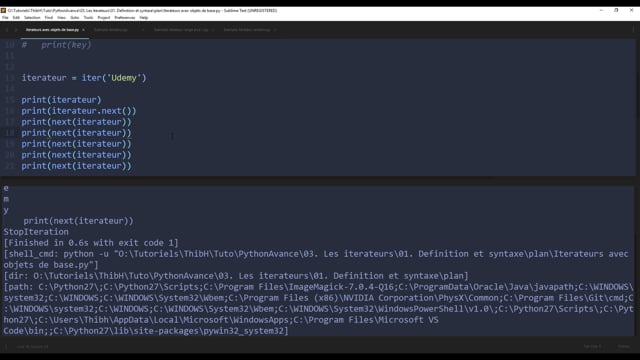Open the Goto menu
This screenshot has height=360, width=640.
pyautogui.click(x=75, y=18)
